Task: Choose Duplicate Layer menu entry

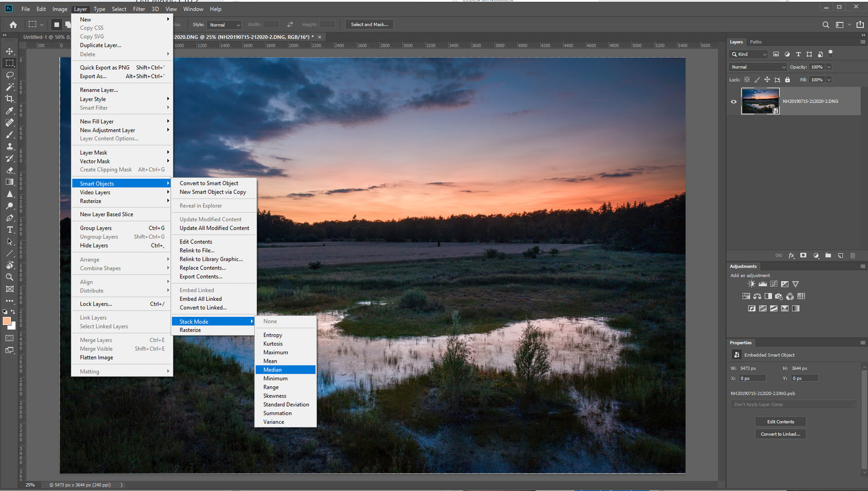Action: click(x=122, y=45)
